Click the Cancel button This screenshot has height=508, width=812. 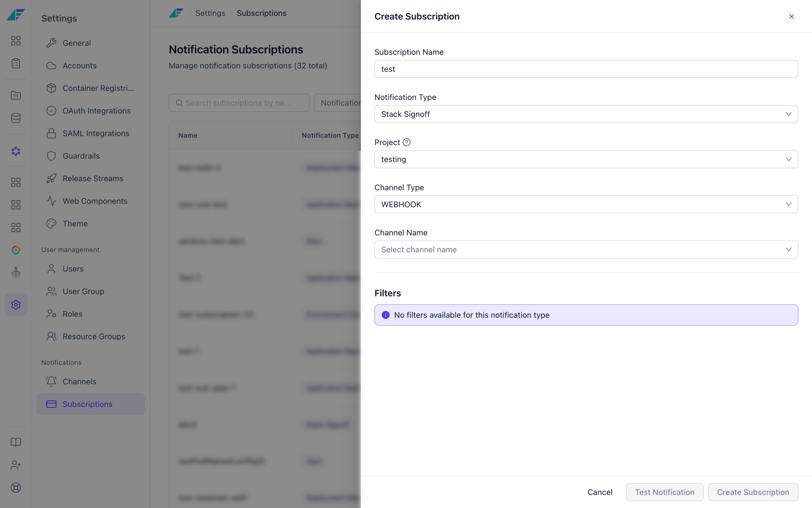tap(600, 492)
